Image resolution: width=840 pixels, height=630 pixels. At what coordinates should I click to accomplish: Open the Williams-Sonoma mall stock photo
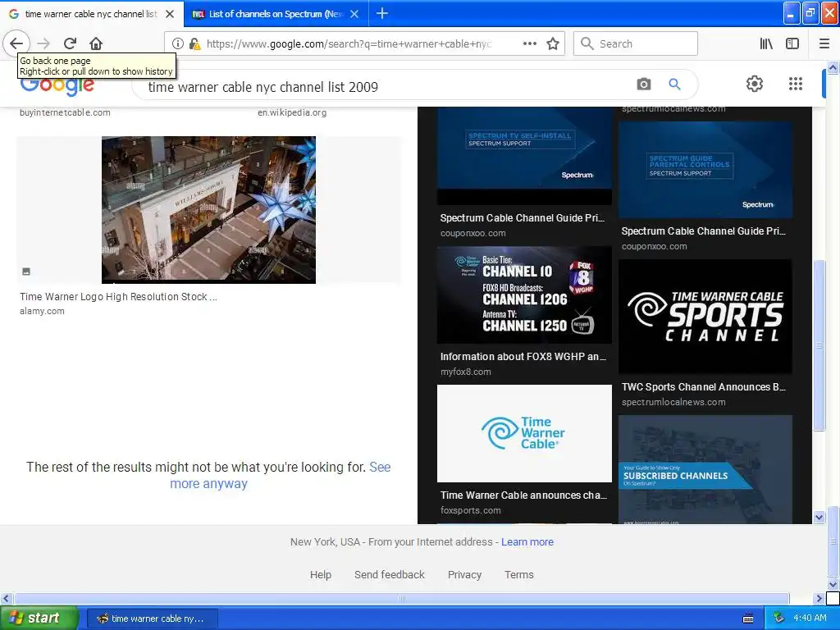pos(208,209)
